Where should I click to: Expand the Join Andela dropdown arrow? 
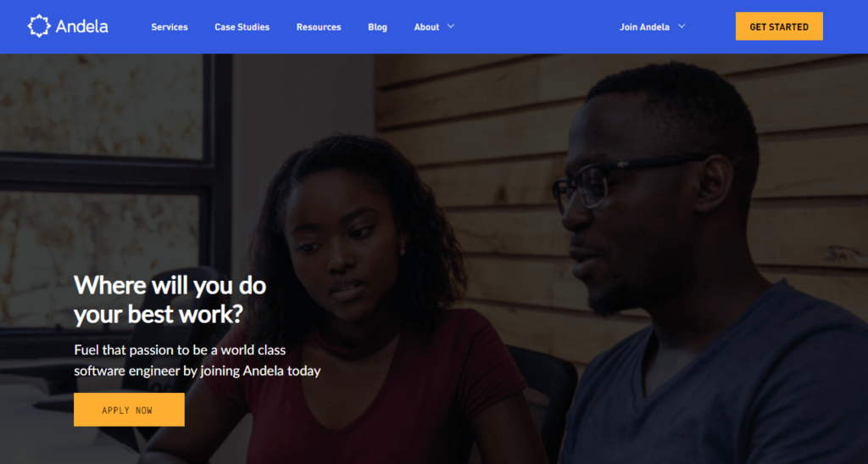pyautogui.click(x=682, y=26)
